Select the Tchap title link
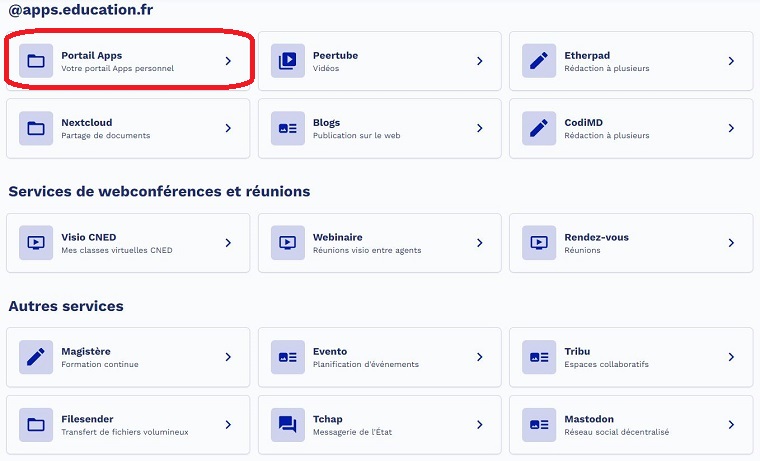Screen dimensions: 760x461 tap(327, 419)
